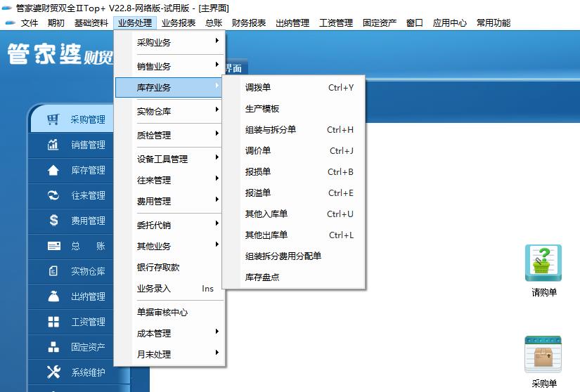This screenshot has height=392, width=580.
Task: Click the 请购单 label text
Action: point(544,293)
